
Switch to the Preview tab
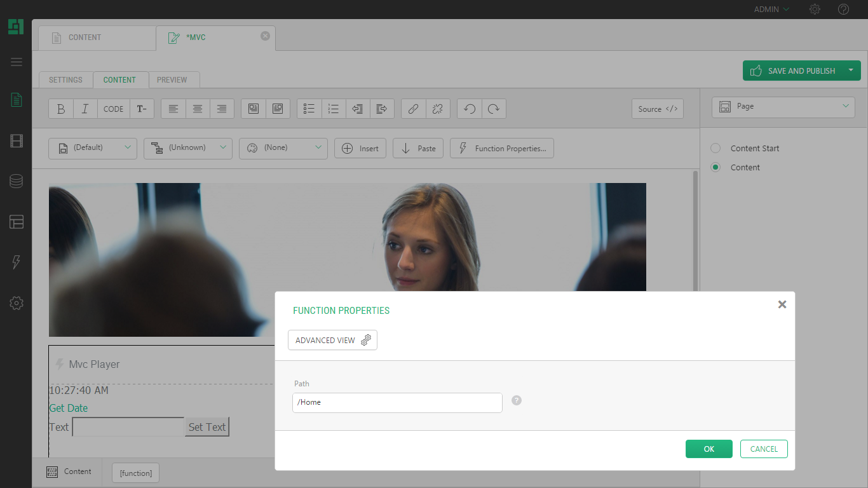pyautogui.click(x=172, y=80)
